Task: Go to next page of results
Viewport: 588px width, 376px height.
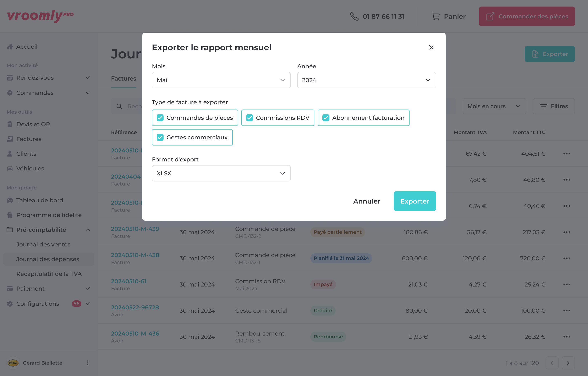Action: [568, 363]
